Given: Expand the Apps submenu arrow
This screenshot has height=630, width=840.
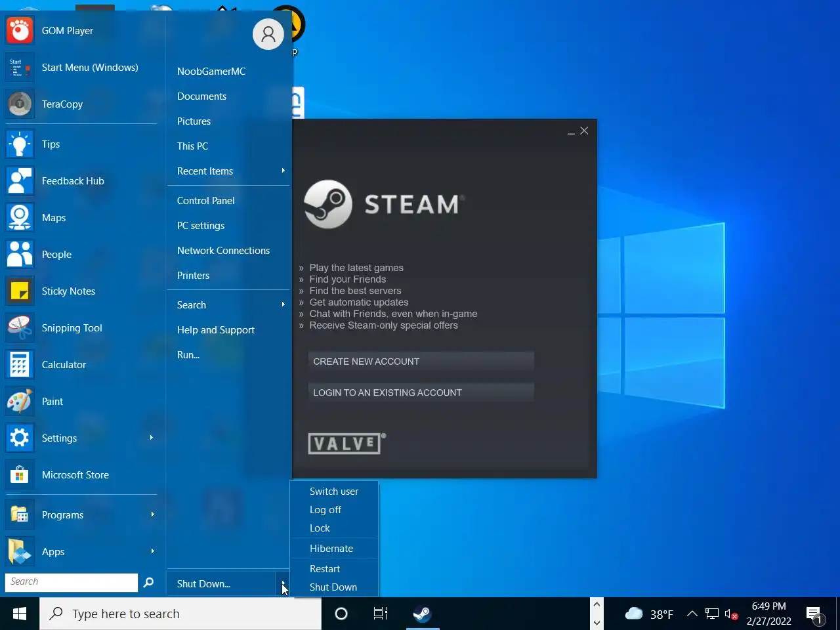Looking at the screenshot, I should point(152,551).
